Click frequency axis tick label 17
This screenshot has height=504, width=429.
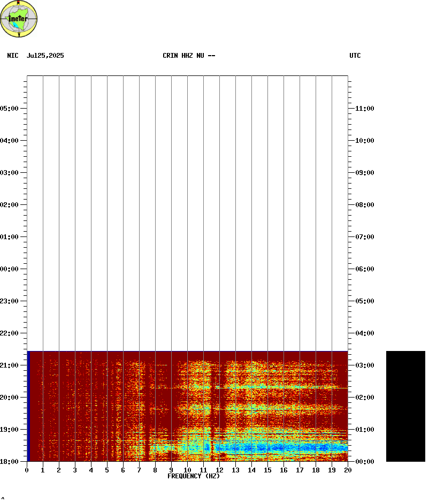(x=300, y=470)
